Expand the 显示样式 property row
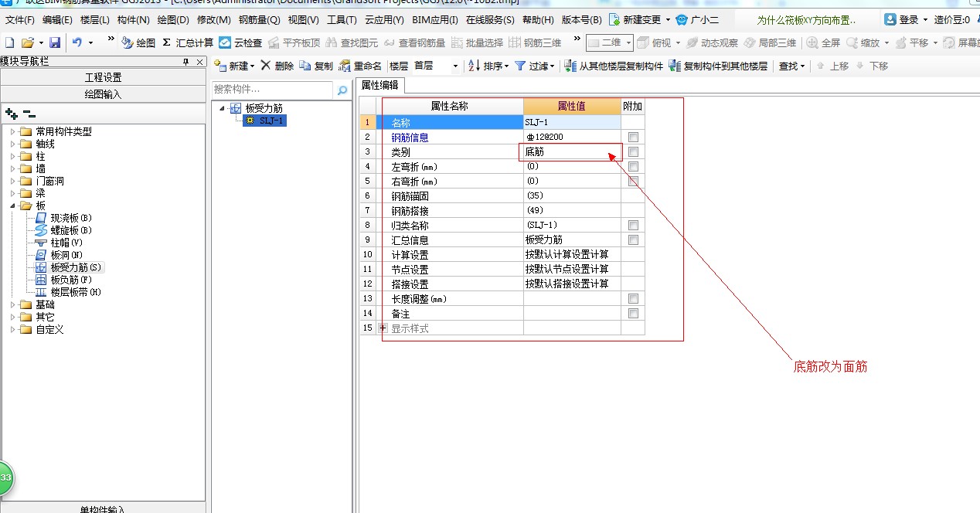Image resolution: width=980 pixels, height=513 pixels. coord(383,328)
